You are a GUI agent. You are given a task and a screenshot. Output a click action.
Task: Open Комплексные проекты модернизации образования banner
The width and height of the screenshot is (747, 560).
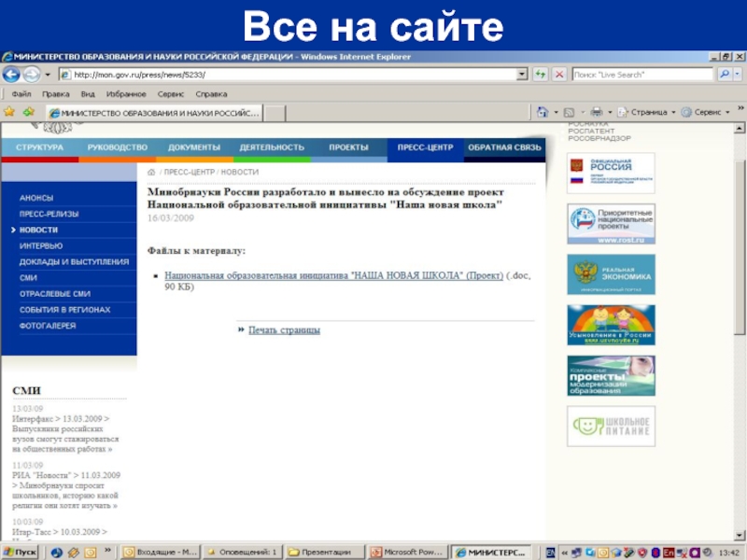click(611, 376)
